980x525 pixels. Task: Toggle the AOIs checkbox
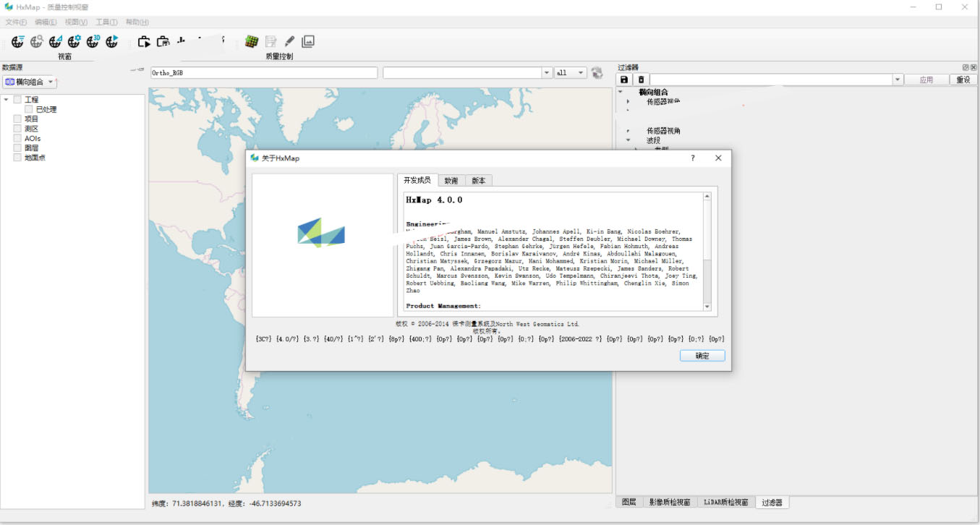point(17,138)
